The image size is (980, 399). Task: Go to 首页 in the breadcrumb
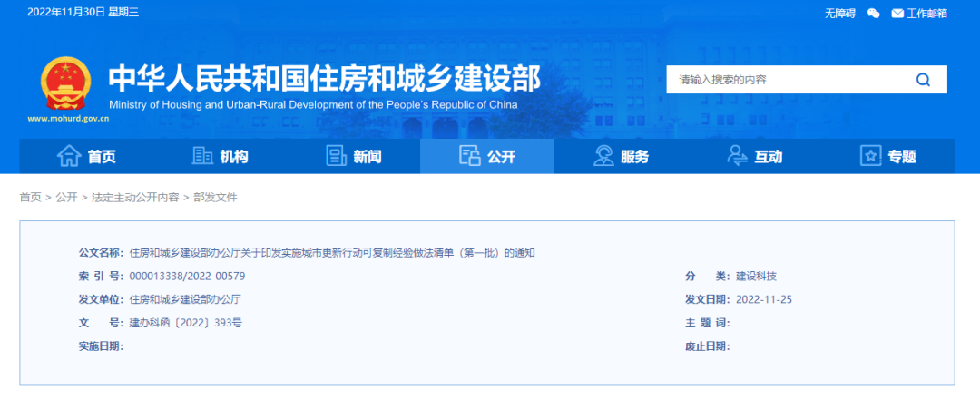[30, 198]
